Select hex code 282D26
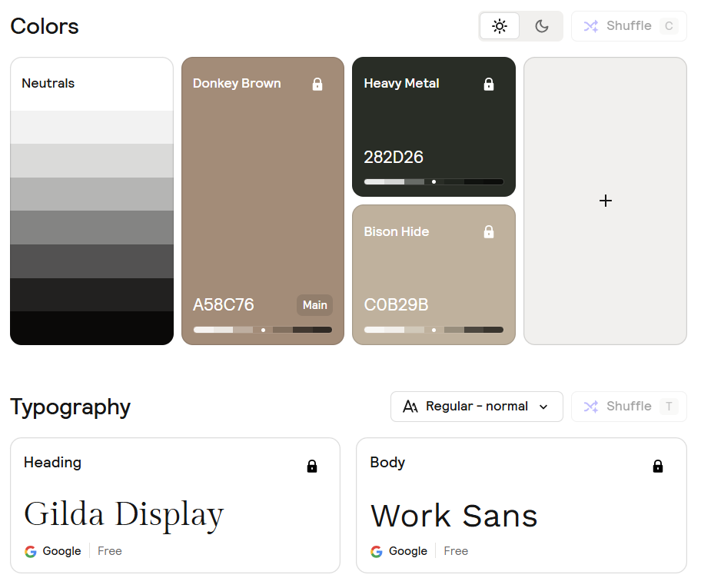Screen dimensions: 701x588 [x=394, y=157]
